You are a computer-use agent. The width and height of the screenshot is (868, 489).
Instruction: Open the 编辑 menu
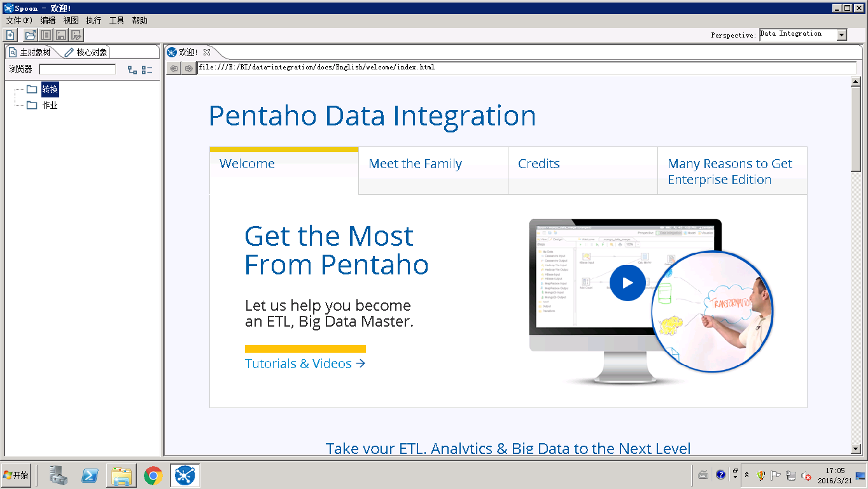click(48, 20)
